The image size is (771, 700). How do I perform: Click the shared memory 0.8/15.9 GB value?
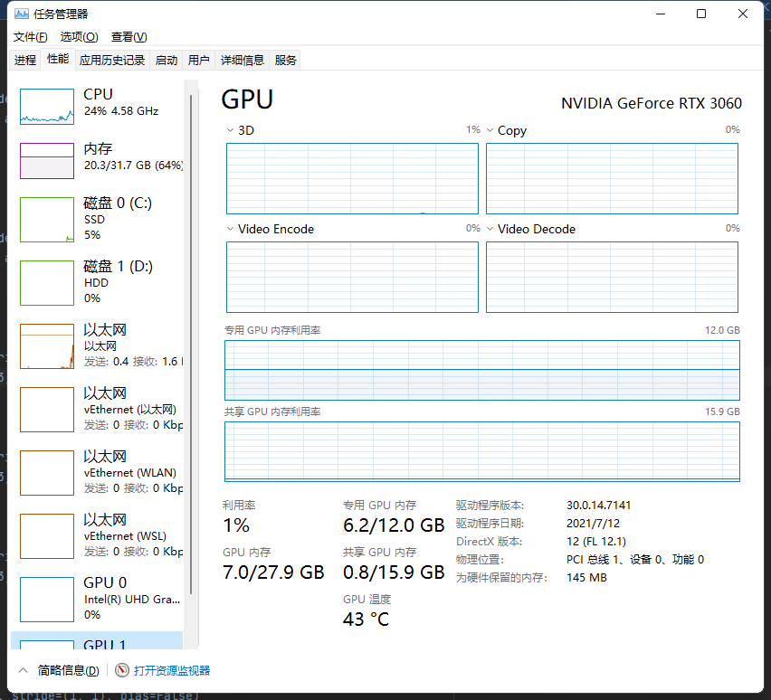(394, 572)
